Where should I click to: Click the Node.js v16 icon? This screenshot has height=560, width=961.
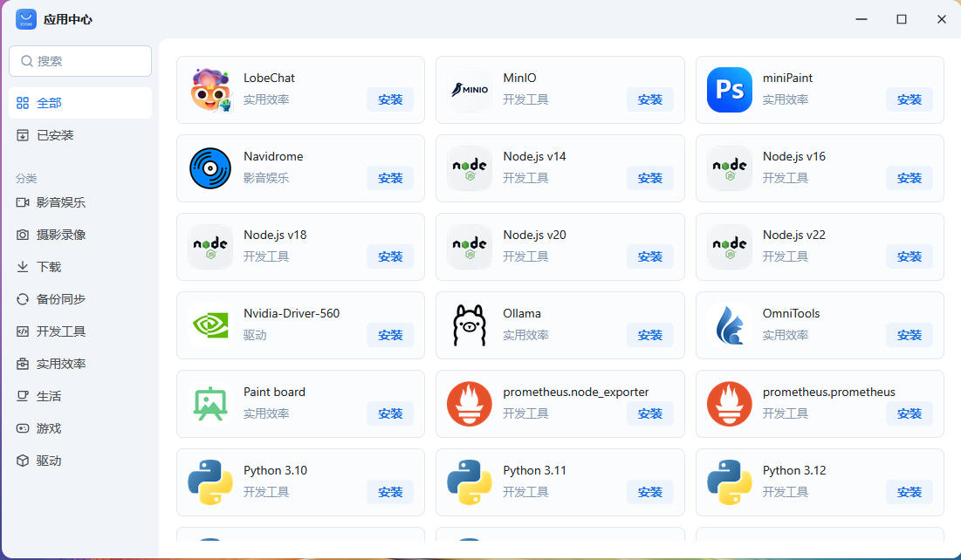[730, 167]
